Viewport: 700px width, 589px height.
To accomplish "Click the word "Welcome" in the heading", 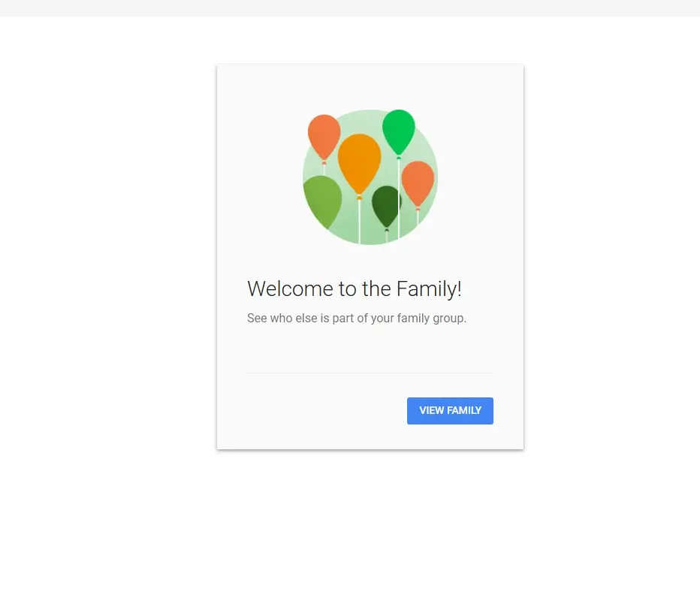I will coord(290,289).
